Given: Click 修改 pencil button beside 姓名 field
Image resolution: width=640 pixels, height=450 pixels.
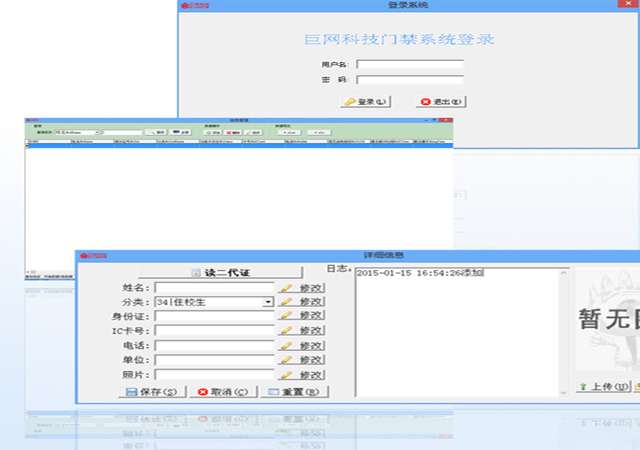Looking at the screenshot, I should tap(302, 288).
